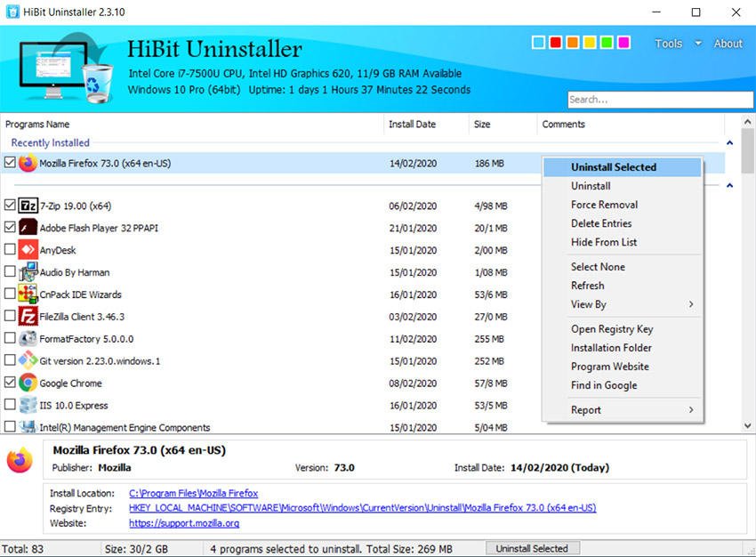
Task: Select Force Removal from context menu
Action: pos(607,205)
